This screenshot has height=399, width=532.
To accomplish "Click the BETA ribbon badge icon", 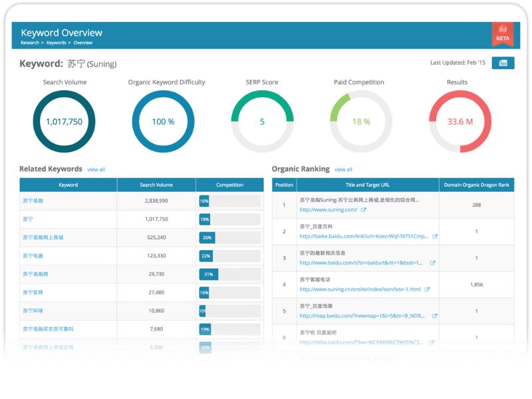I will 503,35.
